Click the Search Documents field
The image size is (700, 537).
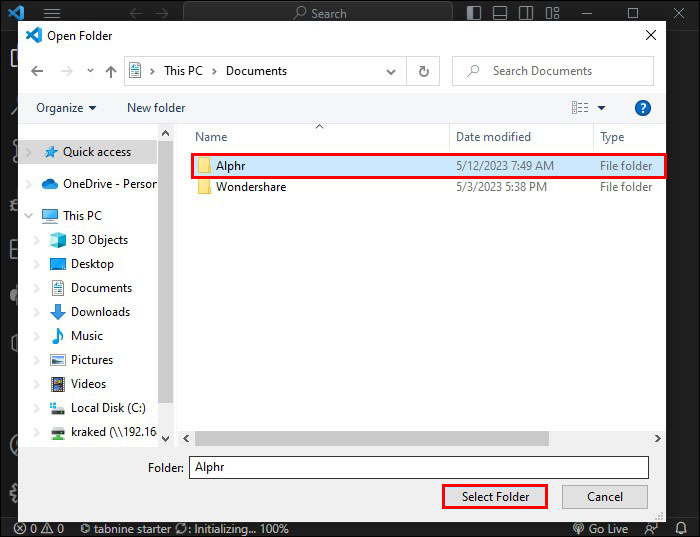click(x=553, y=71)
